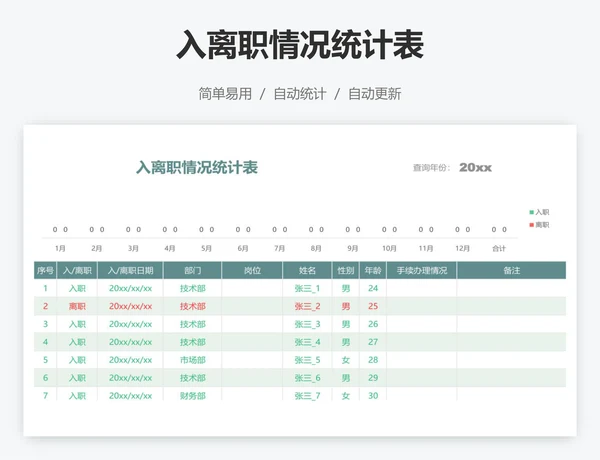Screen dimensions: 600x460
Task: Click the green 入离职情况统计表 sheet title
Action: tap(197, 168)
